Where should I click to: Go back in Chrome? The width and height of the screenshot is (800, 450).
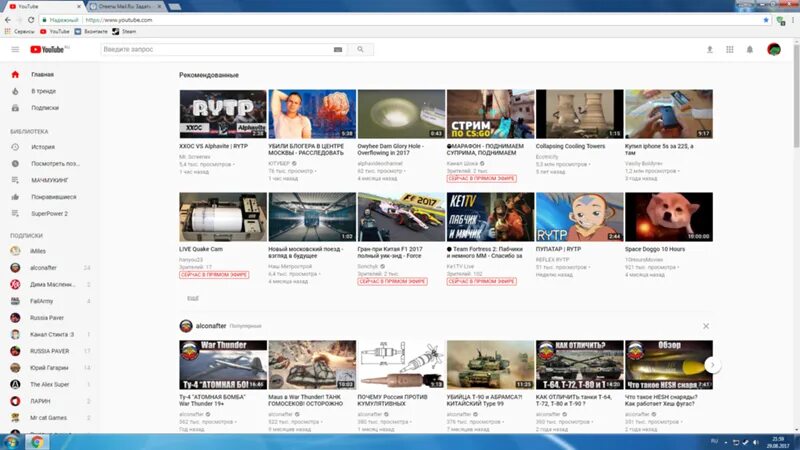[8, 20]
